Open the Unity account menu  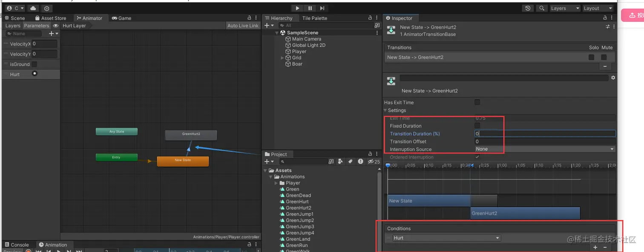pos(15,8)
